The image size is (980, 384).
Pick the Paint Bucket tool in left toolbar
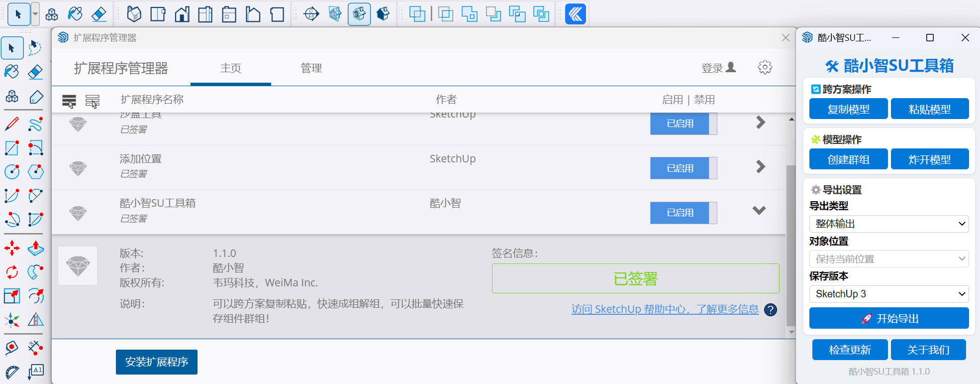tap(11, 72)
